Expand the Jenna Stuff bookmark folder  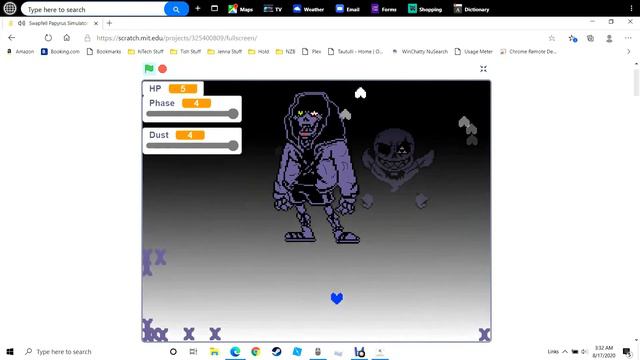tap(225, 51)
